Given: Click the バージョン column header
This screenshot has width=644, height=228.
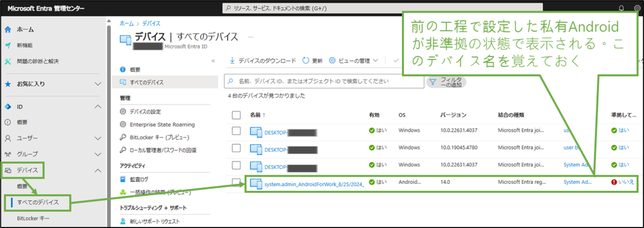Looking at the screenshot, I should click(x=453, y=115).
